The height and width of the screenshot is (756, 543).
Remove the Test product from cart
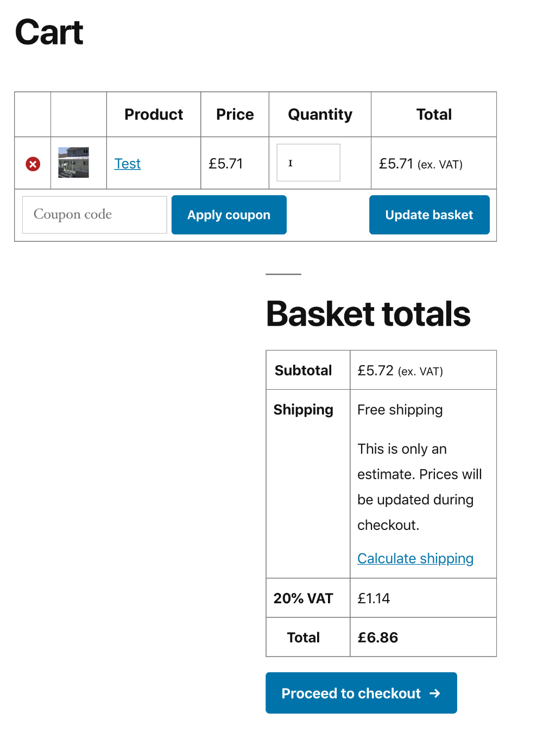point(32,163)
